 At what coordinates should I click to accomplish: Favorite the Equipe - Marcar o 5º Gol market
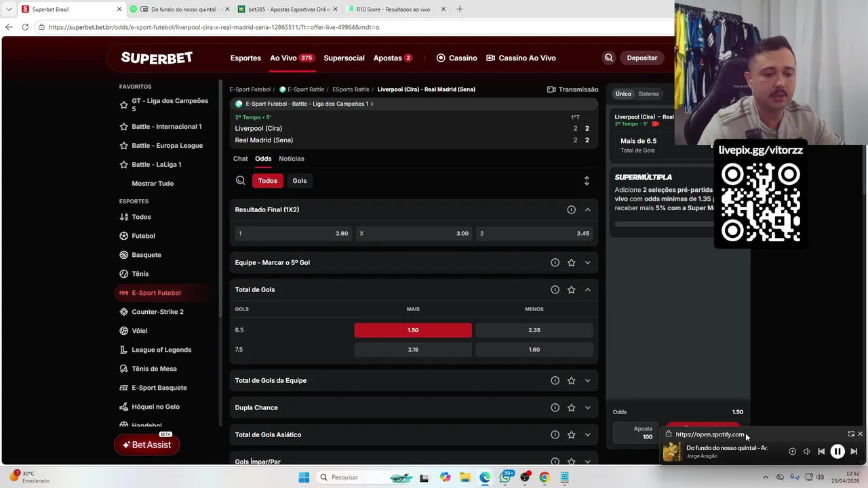coord(571,262)
